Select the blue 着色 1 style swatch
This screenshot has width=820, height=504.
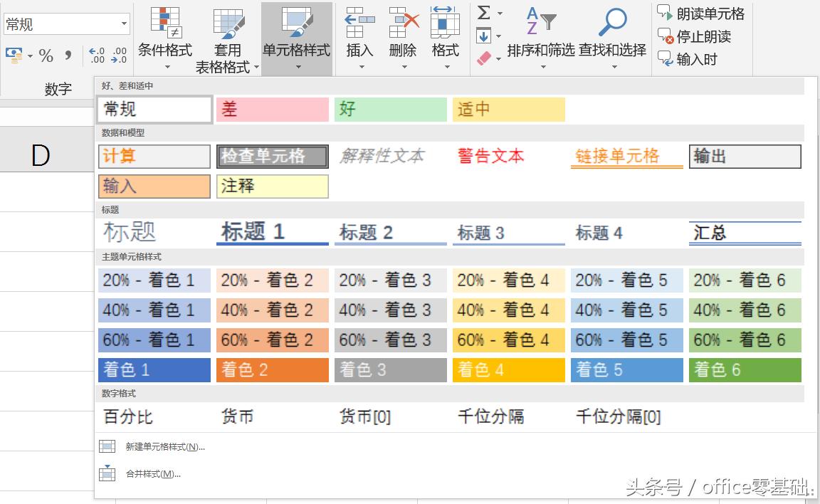[x=154, y=369]
